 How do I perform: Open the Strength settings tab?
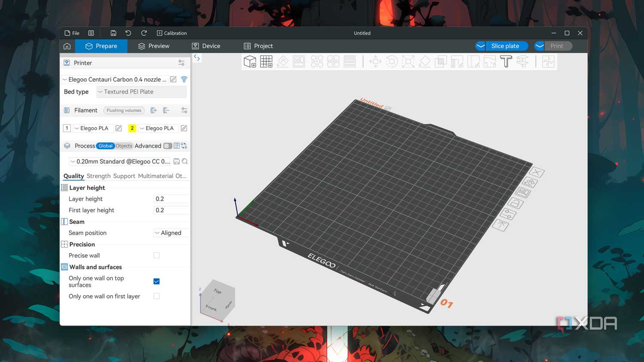[x=98, y=176]
